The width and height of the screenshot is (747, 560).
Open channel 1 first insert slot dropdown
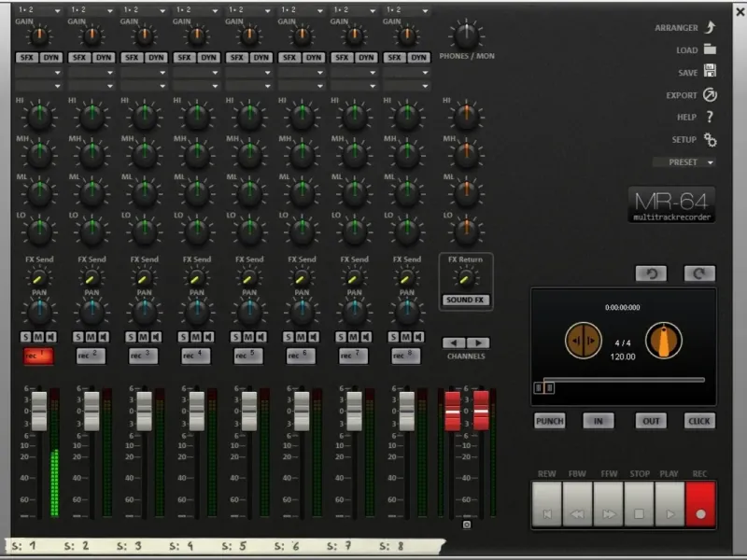(38, 73)
